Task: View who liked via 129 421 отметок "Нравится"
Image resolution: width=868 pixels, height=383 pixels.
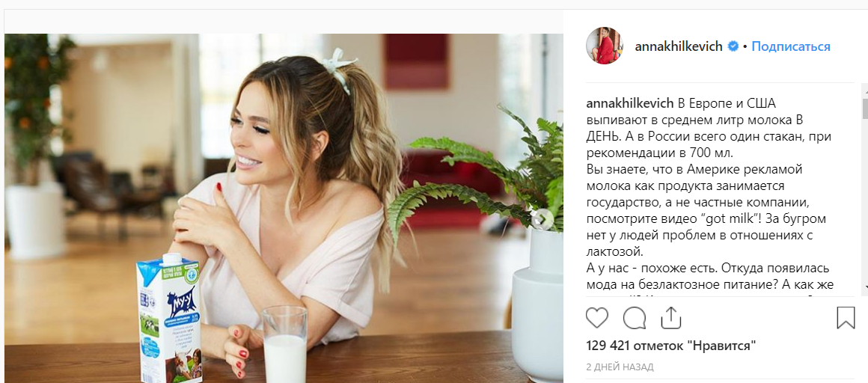Action: (x=671, y=346)
